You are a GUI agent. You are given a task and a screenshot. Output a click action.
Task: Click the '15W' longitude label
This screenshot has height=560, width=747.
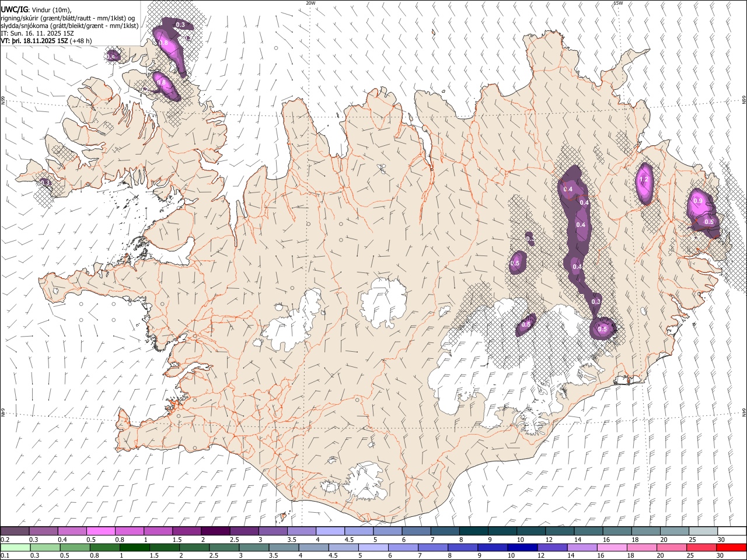(x=618, y=3)
